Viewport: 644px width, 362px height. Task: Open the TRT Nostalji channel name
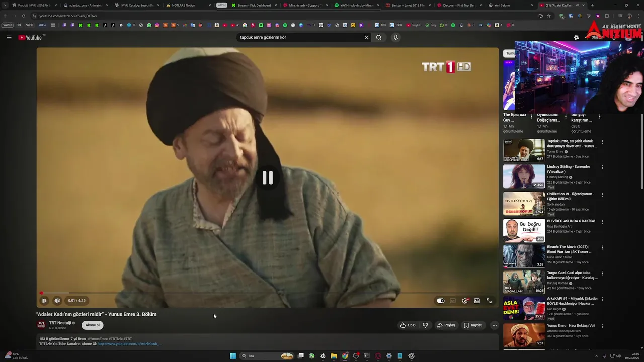coord(60,323)
